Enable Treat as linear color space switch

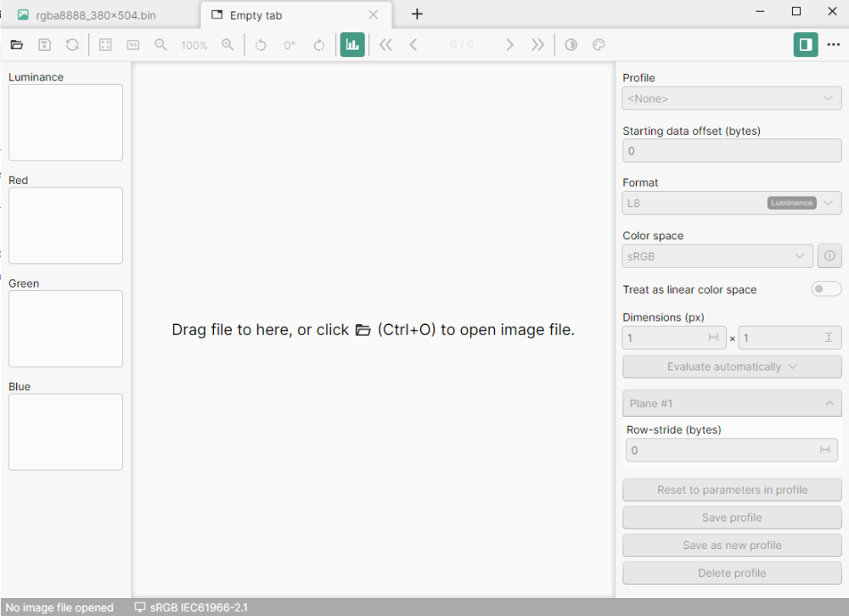[x=826, y=289]
